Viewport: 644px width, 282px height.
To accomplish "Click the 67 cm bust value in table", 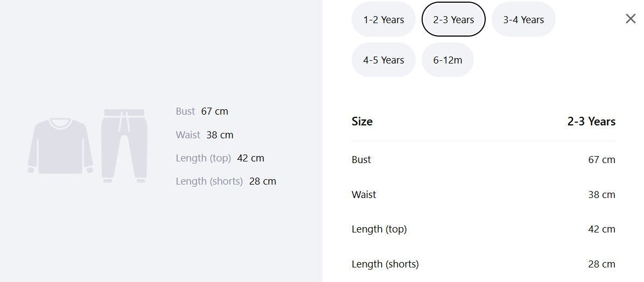I will pyautogui.click(x=601, y=160).
